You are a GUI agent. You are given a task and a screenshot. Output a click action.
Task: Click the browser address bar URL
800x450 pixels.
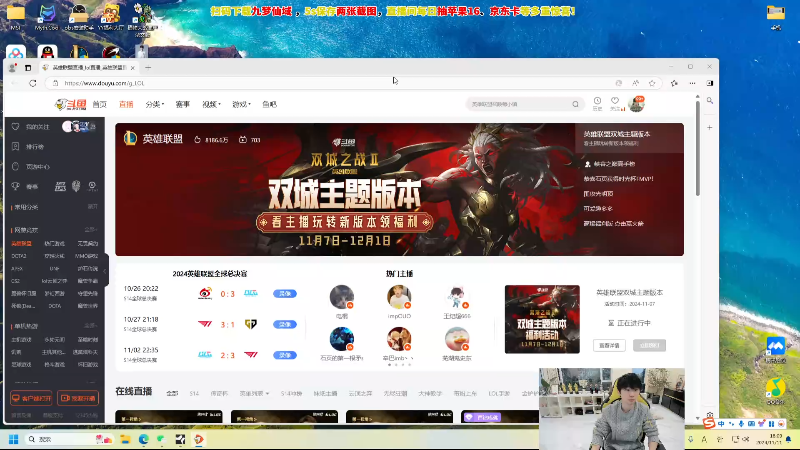105,83
